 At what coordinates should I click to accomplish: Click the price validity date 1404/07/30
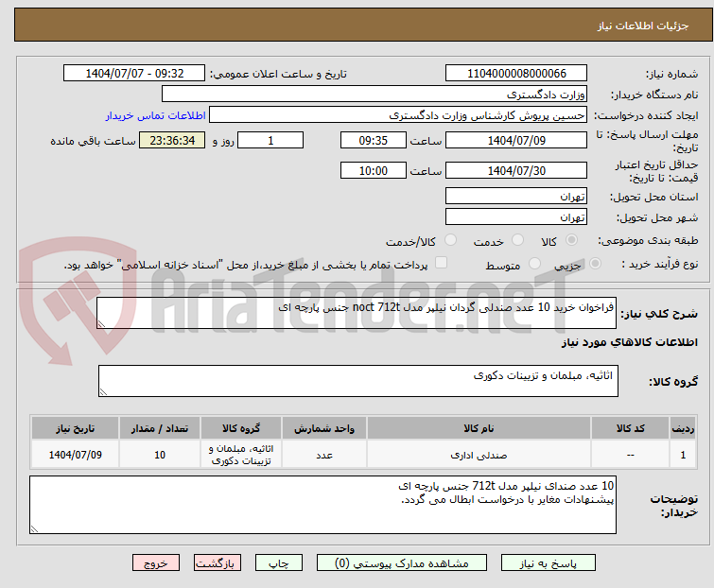point(516,171)
